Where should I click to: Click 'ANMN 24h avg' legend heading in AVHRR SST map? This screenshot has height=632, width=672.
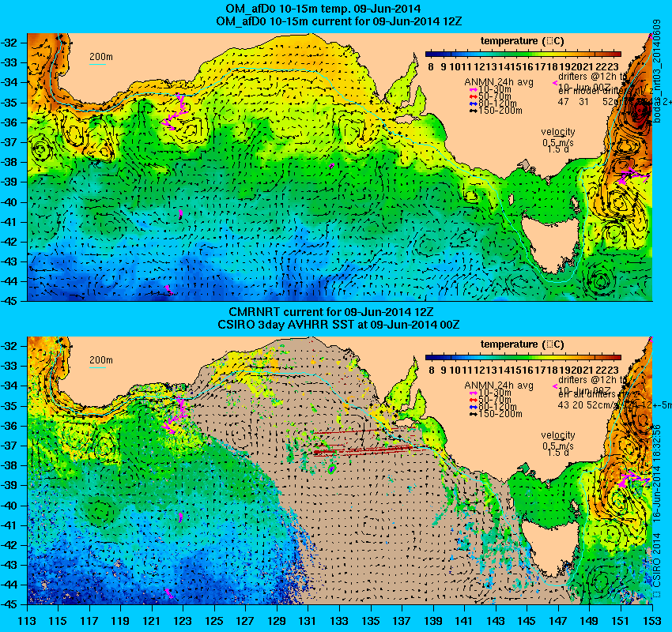pos(498,386)
